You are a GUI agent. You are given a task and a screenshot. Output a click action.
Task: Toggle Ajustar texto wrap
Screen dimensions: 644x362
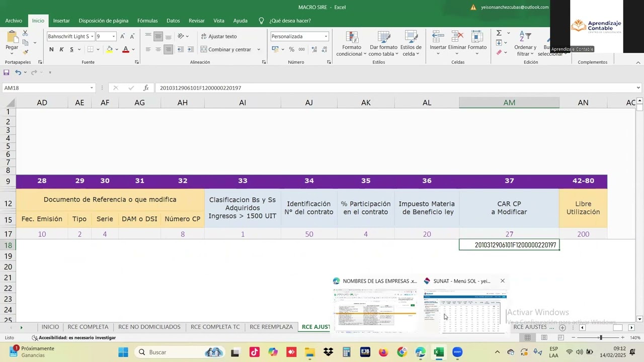click(x=218, y=36)
